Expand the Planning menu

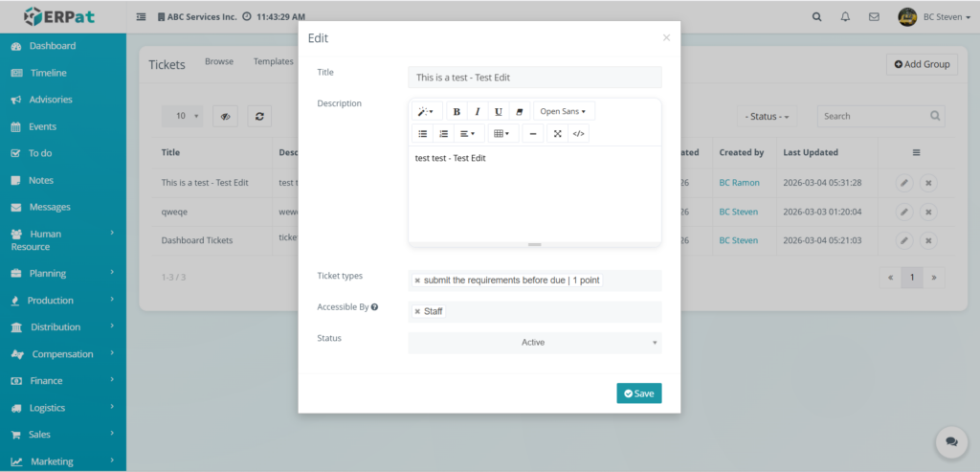63,273
